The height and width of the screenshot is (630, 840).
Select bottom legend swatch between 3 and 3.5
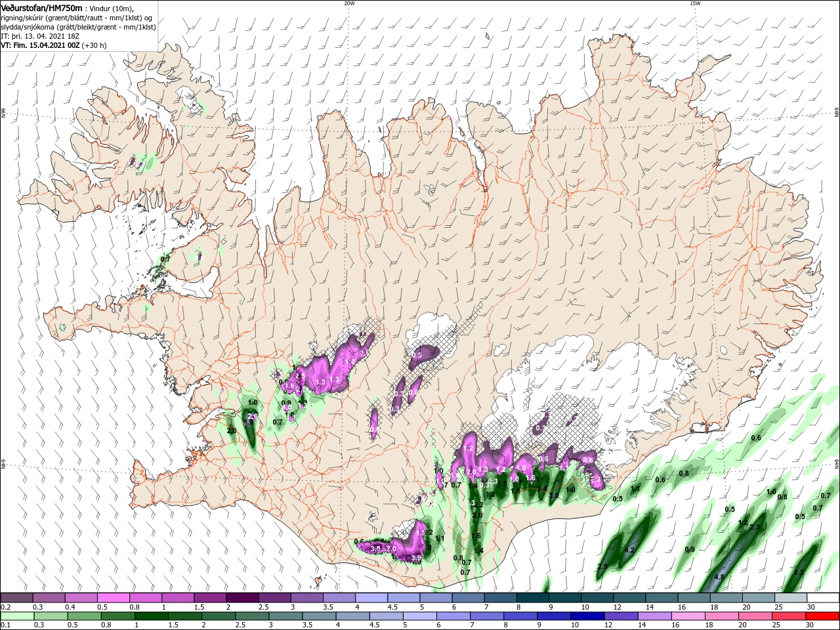pyautogui.click(x=285, y=616)
